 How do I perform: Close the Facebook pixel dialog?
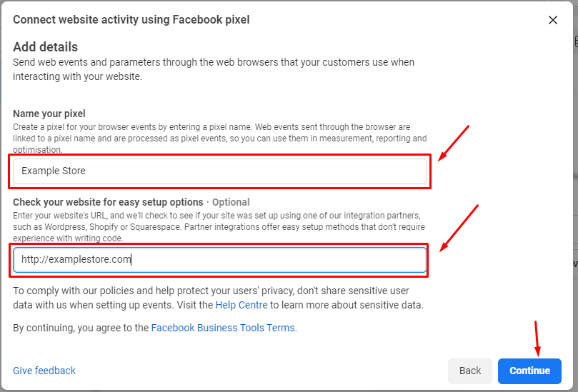(x=552, y=20)
